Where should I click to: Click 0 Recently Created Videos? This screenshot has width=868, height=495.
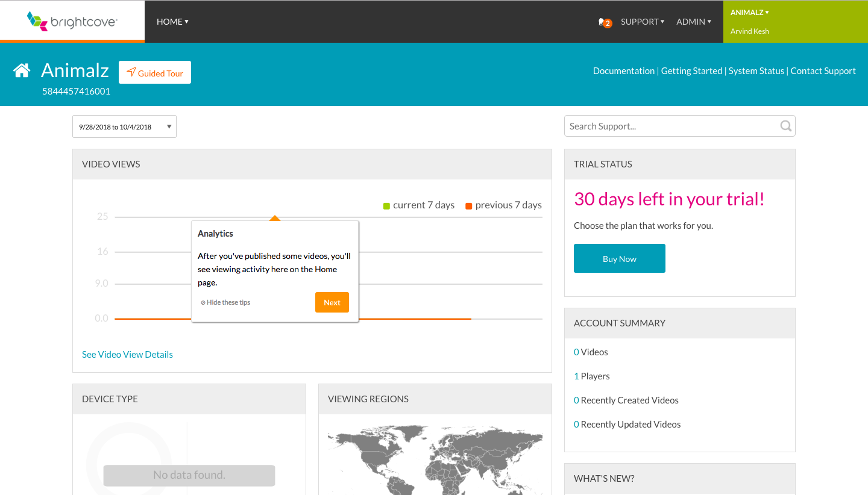click(x=626, y=400)
